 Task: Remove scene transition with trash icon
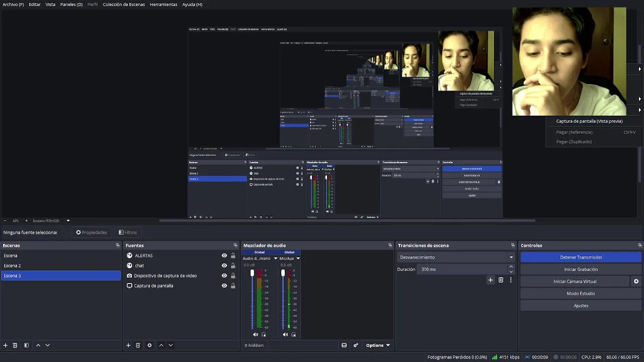click(501, 280)
